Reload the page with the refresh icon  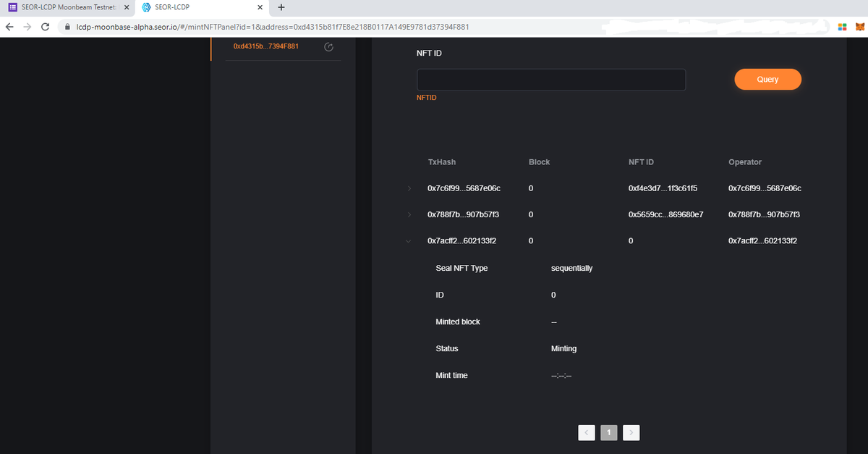(x=46, y=26)
